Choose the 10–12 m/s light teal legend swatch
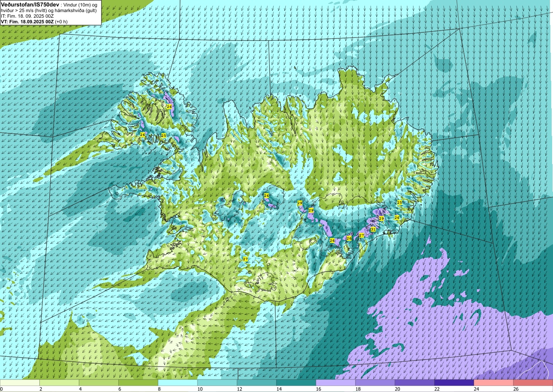This screenshot has height=392, width=553. [217, 383]
